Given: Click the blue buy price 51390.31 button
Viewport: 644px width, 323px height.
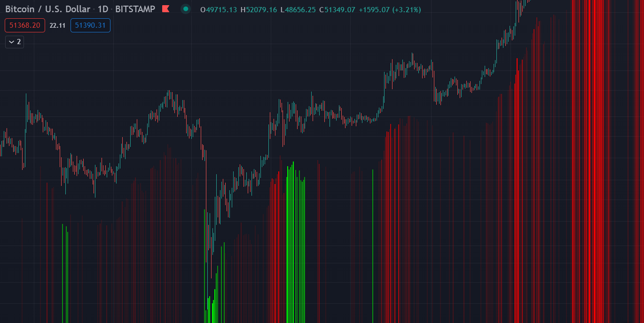Looking at the screenshot, I should 90,25.
